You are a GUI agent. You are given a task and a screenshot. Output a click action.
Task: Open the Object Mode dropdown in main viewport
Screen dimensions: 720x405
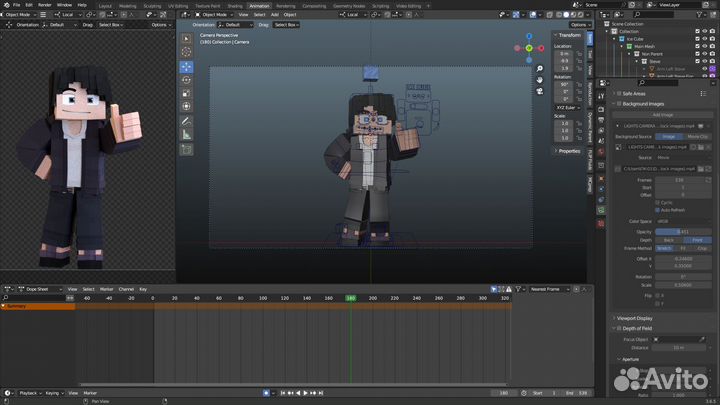point(214,15)
